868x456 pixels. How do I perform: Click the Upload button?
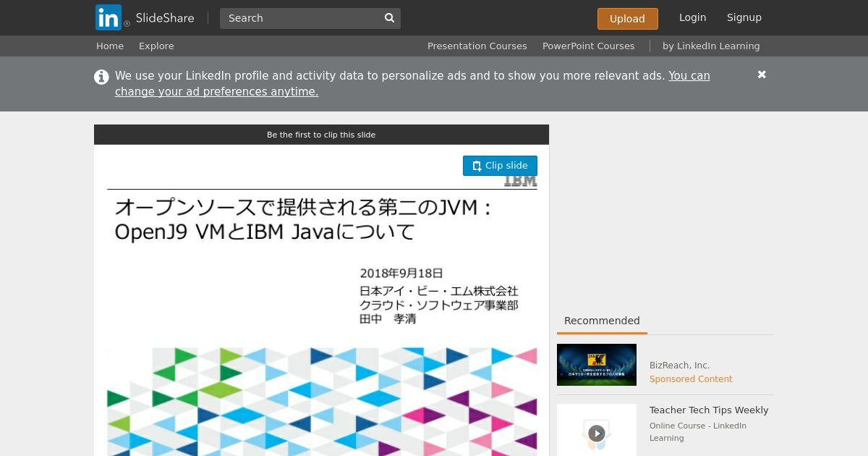(x=627, y=19)
